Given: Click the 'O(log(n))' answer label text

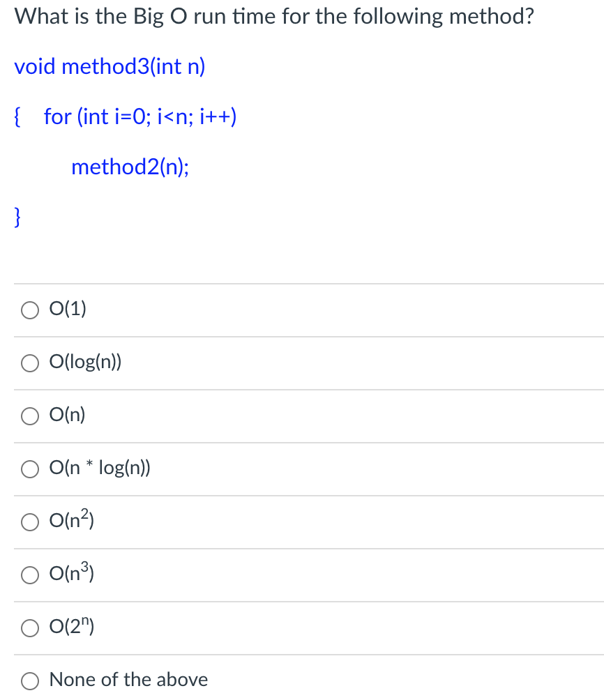Looking at the screenshot, I should (85, 362).
